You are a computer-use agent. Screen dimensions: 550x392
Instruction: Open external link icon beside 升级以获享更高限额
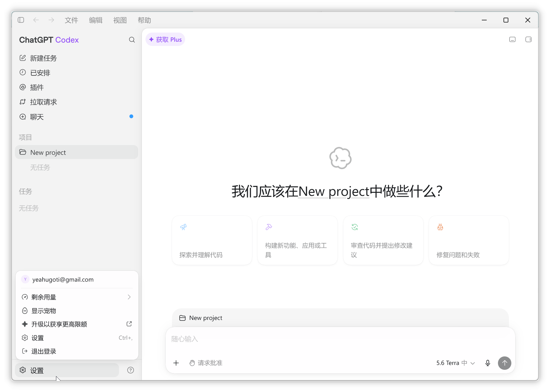coord(129,324)
